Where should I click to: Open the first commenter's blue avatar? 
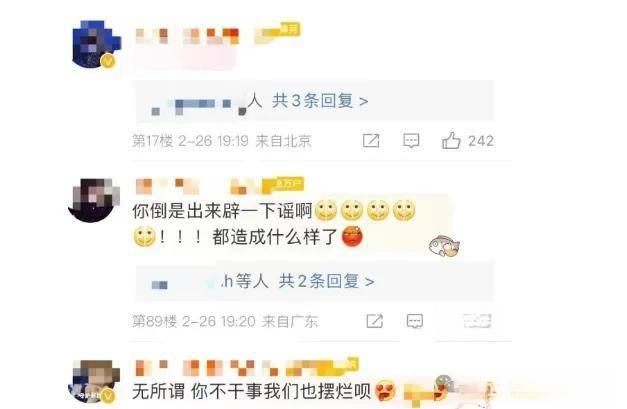tap(95, 44)
